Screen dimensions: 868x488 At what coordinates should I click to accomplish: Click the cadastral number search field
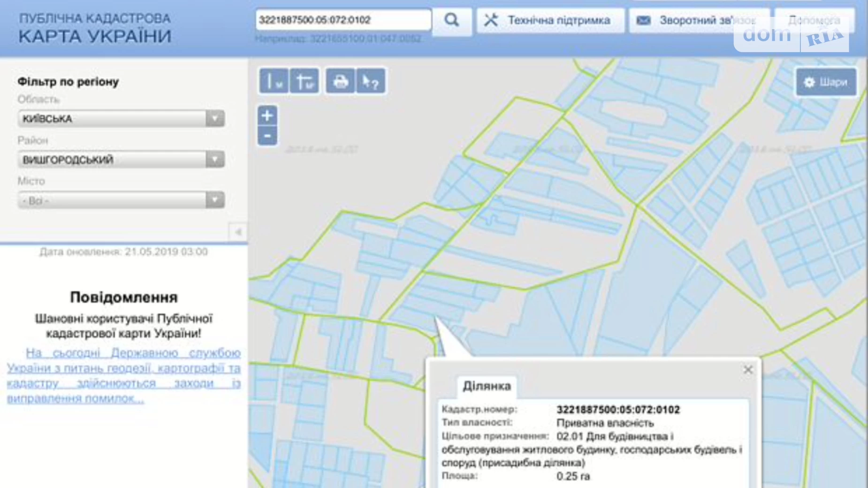click(343, 20)
